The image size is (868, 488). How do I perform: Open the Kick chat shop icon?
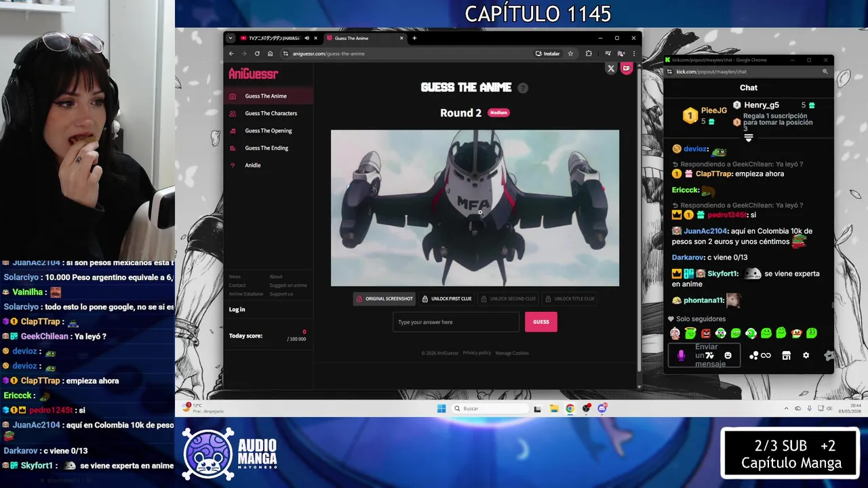pyautogui.click(x=786, y=356)
